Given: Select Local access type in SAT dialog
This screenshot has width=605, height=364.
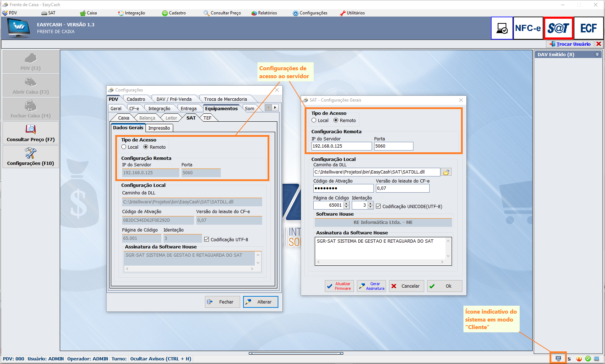Looking at the screenshot, I should (314, 121).
